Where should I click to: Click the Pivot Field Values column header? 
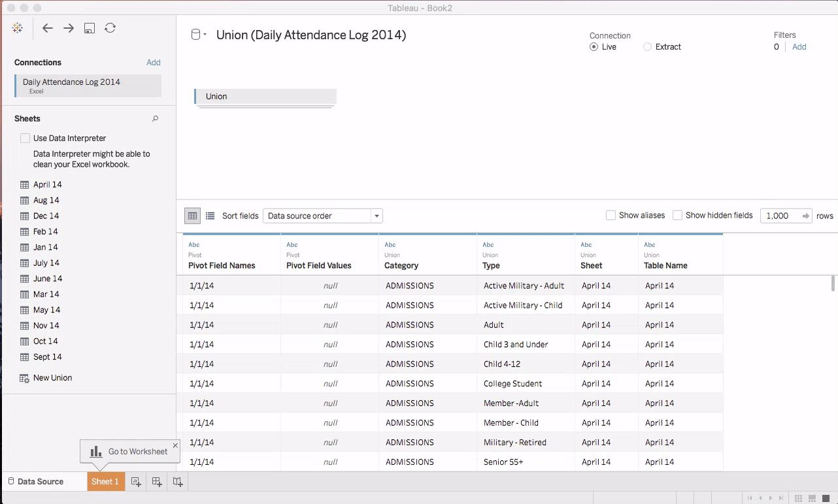[x=330, y=255]
